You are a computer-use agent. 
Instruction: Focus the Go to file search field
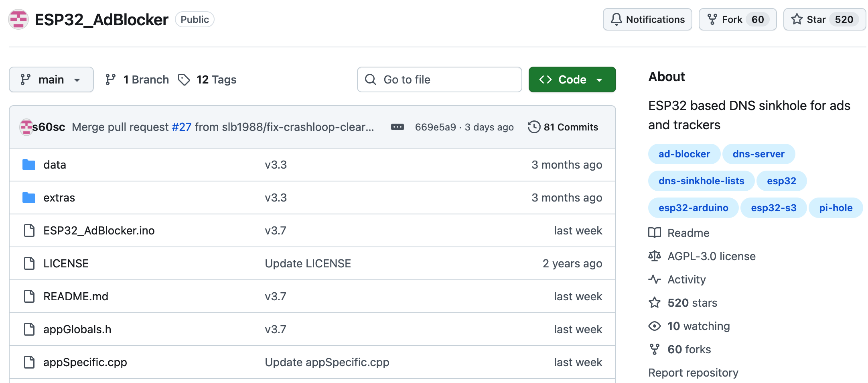coord(439,79)
